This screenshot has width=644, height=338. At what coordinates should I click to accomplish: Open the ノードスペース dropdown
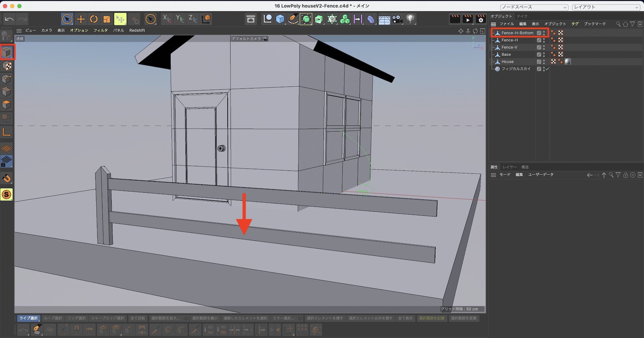click(534, 7)
